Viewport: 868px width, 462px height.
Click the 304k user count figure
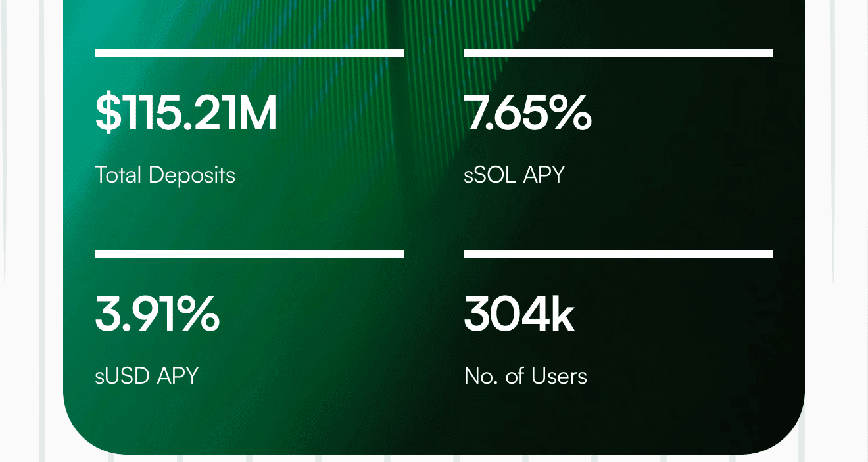[x=519, y=314]
